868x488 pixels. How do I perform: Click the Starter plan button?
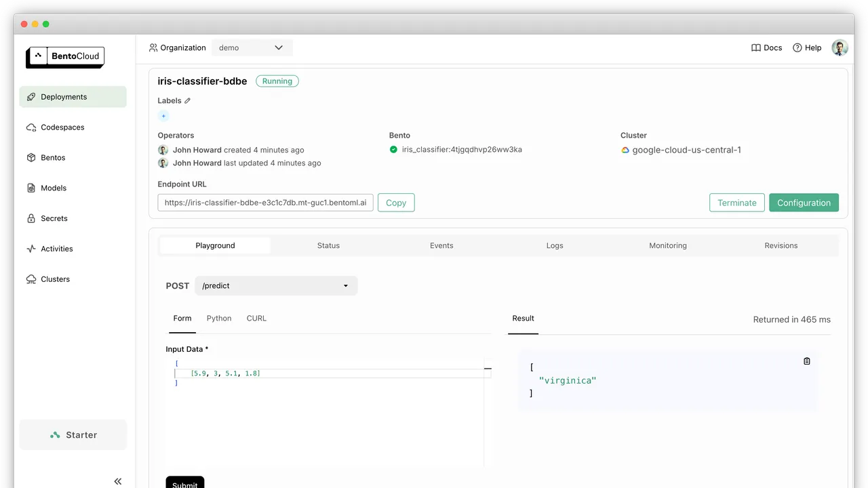(73, 435)
